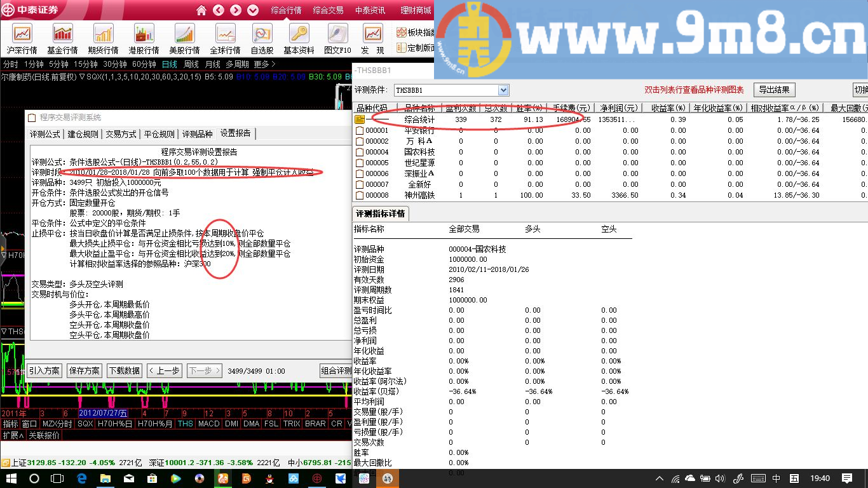Open 图文F10 icon
Image resolution: width=868 pixels, height=488 pixels.
[337, 39]
